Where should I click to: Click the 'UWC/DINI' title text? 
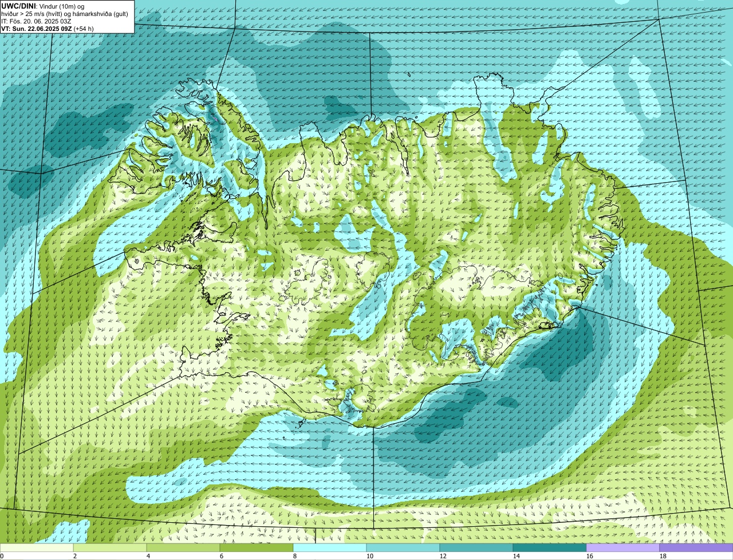(x=19, y=6)
